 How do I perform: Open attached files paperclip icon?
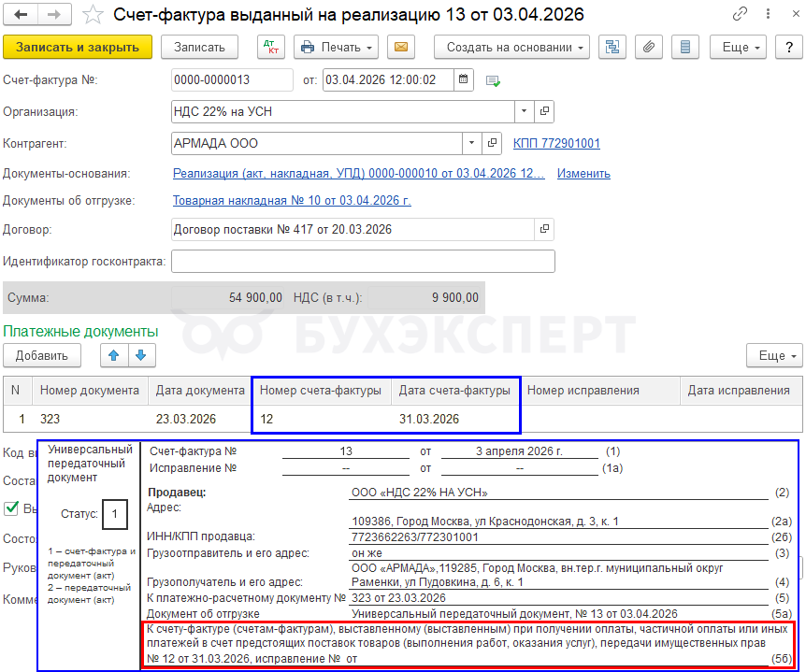click(649, 47)
